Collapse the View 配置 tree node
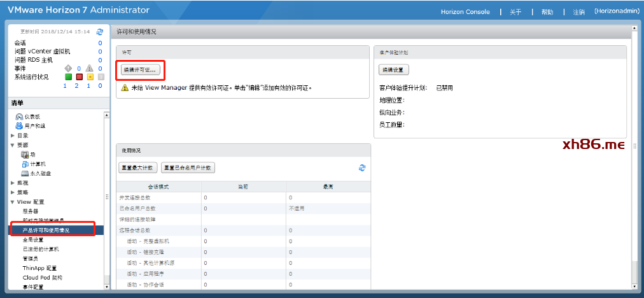644x298 pixels. point(13,202)
